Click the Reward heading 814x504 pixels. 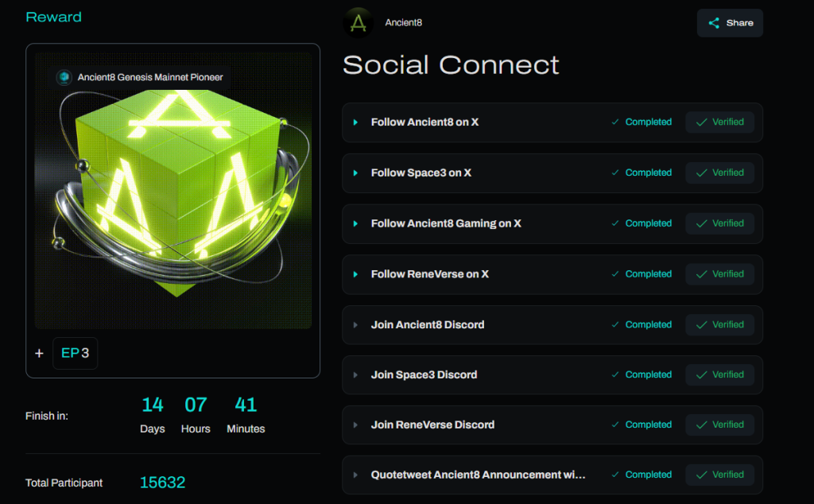[x=53, y=17]
